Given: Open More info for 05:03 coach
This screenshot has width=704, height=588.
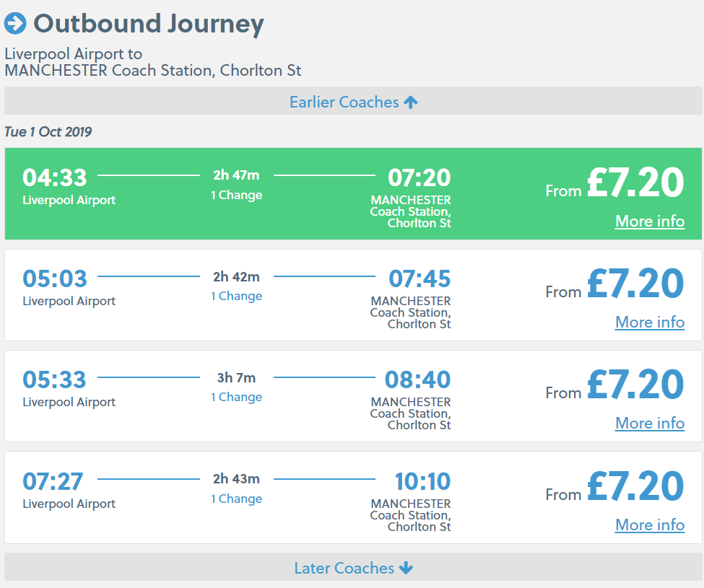Looking at the screenshot, I should (649, 322).
